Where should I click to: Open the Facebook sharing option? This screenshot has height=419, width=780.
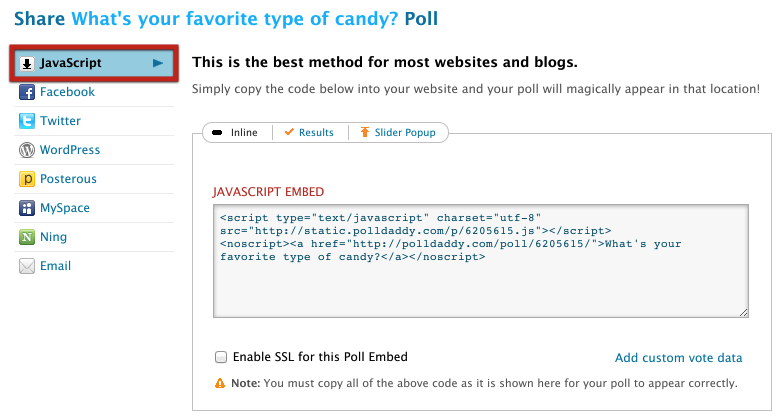(x=67, y=92)
